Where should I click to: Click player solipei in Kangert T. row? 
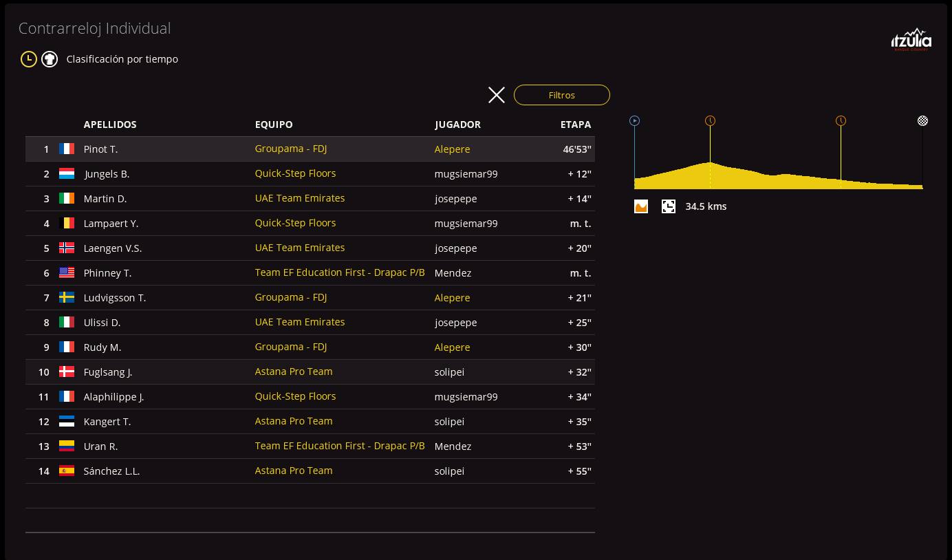[450, 422]
